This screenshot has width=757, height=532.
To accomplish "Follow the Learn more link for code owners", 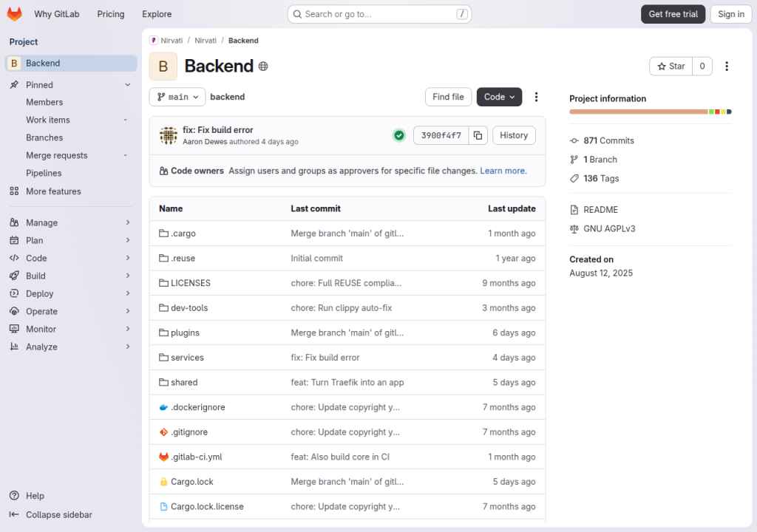I will click(x=503, y=171).
